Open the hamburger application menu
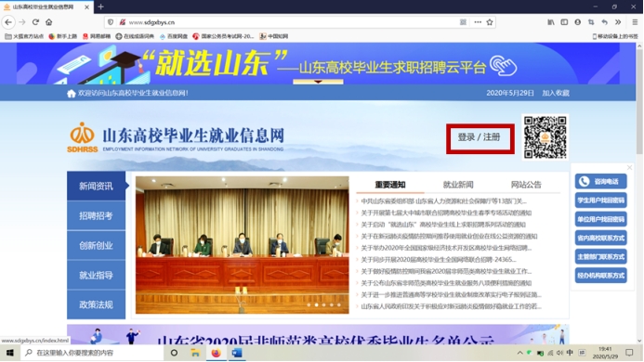 tap(635, 22)
